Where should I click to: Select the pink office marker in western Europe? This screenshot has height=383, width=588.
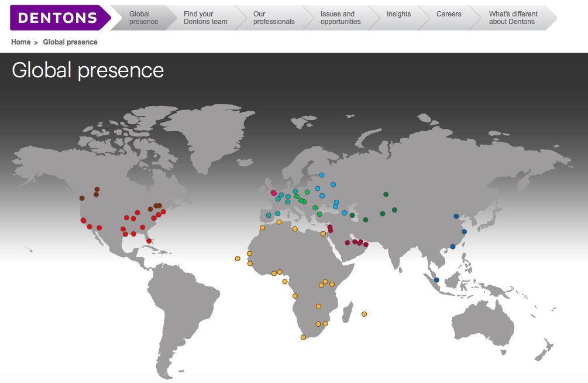pos(273,192)
